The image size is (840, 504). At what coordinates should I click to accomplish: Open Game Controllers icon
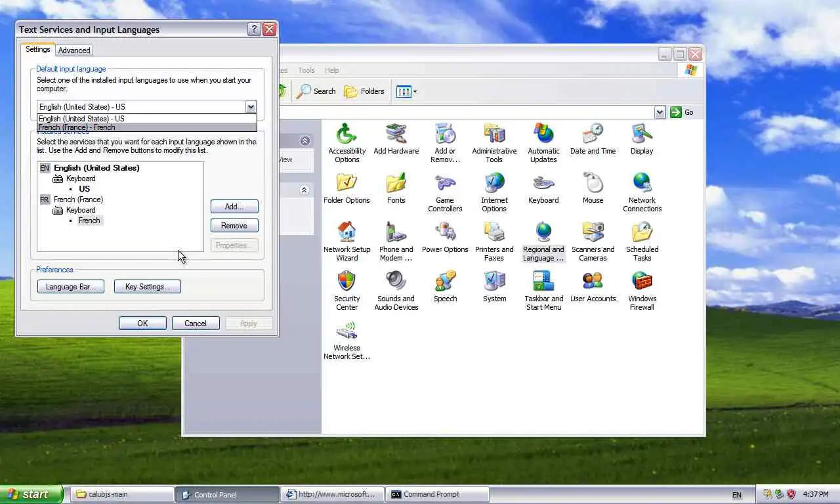[445, 192]
